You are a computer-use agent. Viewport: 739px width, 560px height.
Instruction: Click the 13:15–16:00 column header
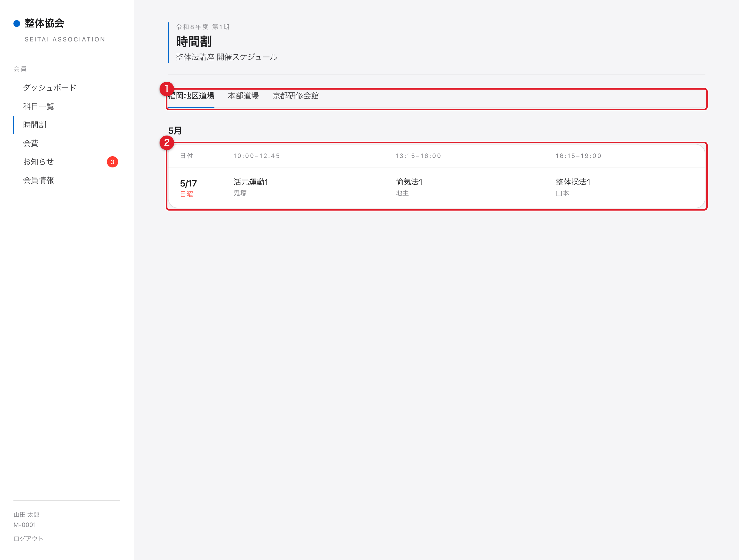click(418, 156)
